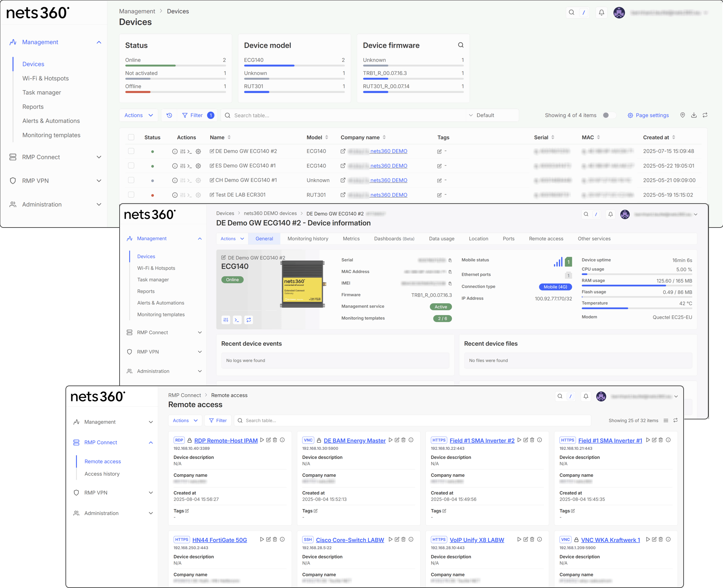Check the DE Demo GW ECG140 #2 row

pos(131,151)
